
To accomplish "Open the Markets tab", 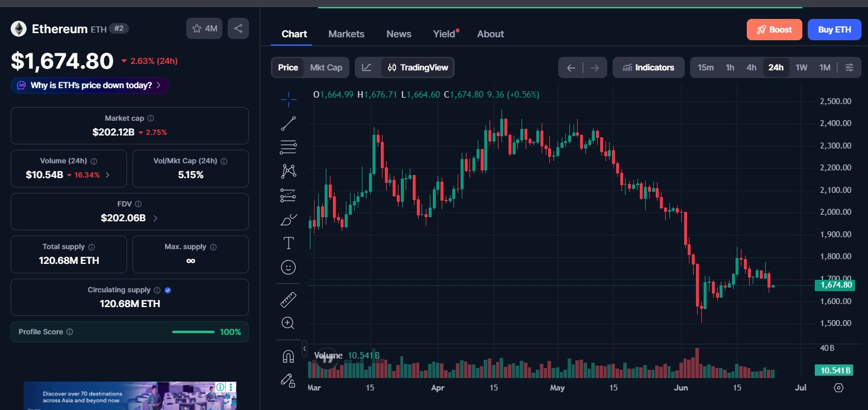I will pos(346,34).
